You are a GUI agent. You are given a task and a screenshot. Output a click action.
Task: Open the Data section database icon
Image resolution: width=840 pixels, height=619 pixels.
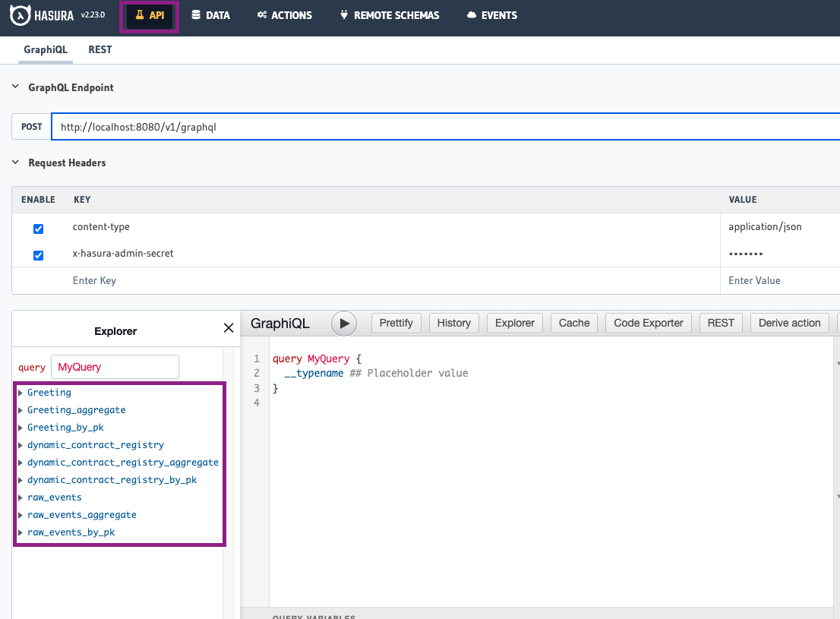pyautogui.click(x=197, y=15)
